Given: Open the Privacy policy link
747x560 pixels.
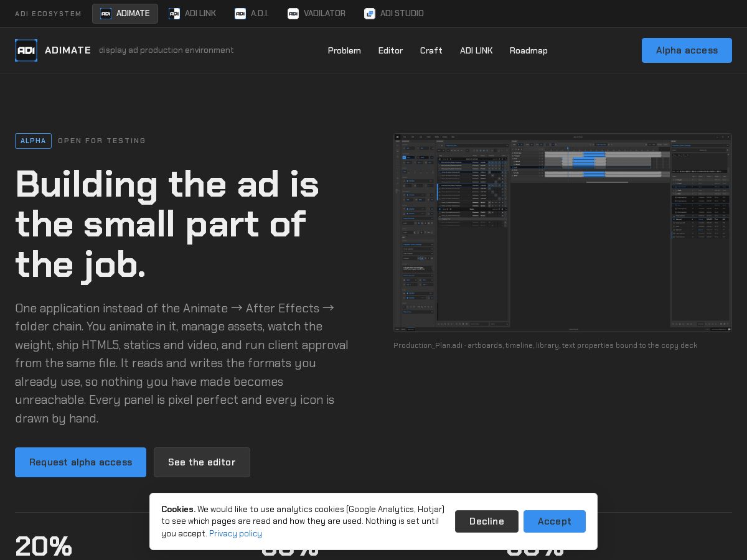Looking at the screenshot, I should click(x=235, y=534).
